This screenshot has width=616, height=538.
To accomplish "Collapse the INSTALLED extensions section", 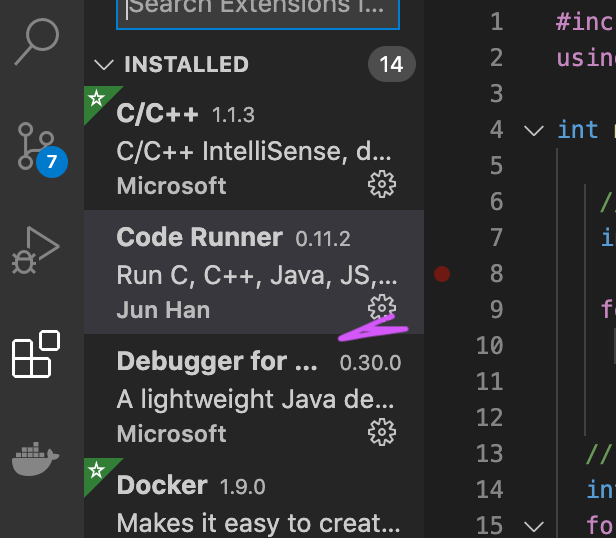I will [x=104, y=64].
